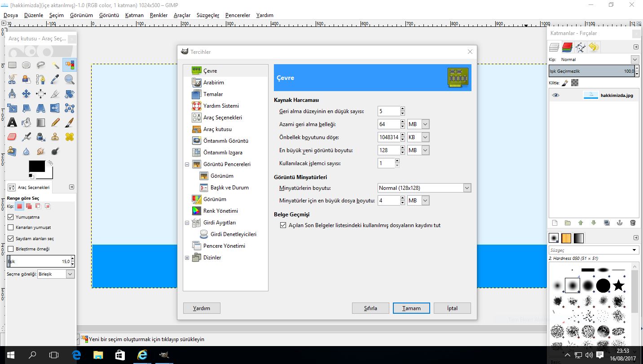Click the Işık Geçirmezlik opacity slider
643x364 pixels.
591,71
